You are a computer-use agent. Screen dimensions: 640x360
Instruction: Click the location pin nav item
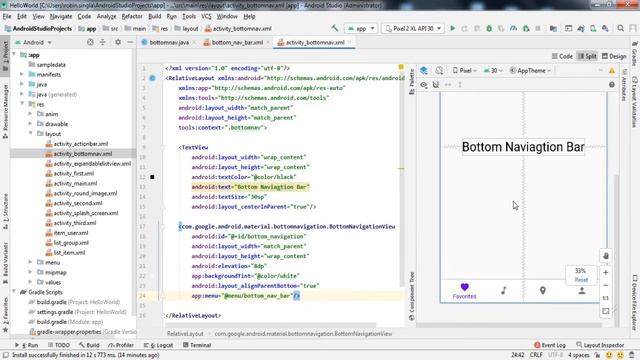pyautogui.click(x=542, y=291)
